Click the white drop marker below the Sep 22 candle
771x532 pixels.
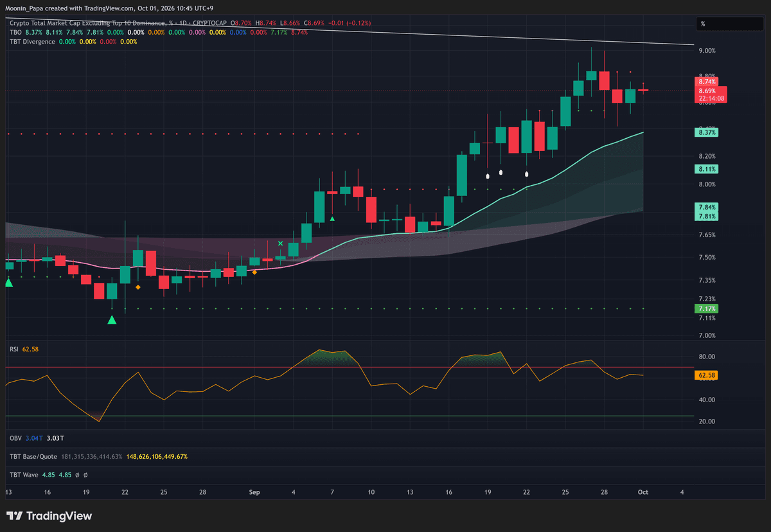pos(527,173)
